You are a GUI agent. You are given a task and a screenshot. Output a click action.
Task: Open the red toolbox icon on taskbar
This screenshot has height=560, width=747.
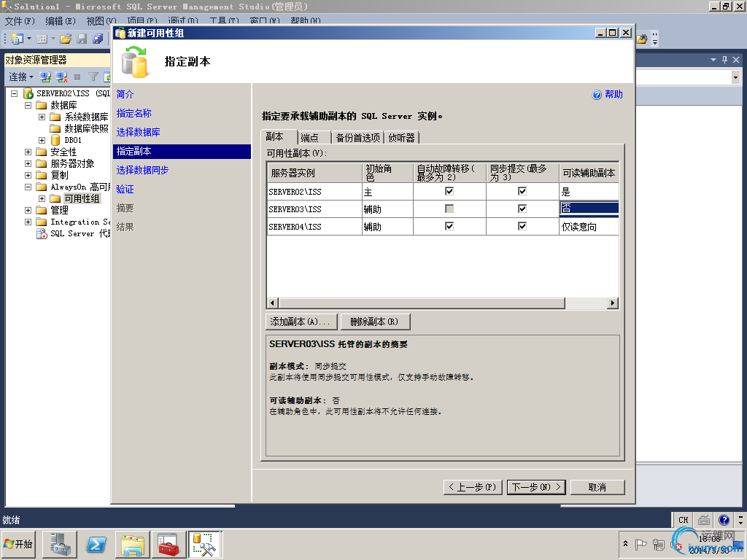coord(169,544)
